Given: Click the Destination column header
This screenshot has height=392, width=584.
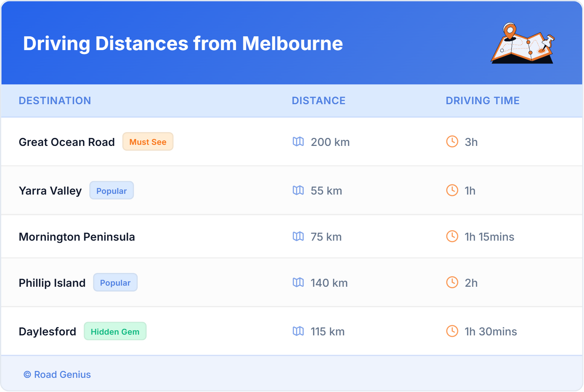Looking at the screenshot, I should (x=55, y=101).
